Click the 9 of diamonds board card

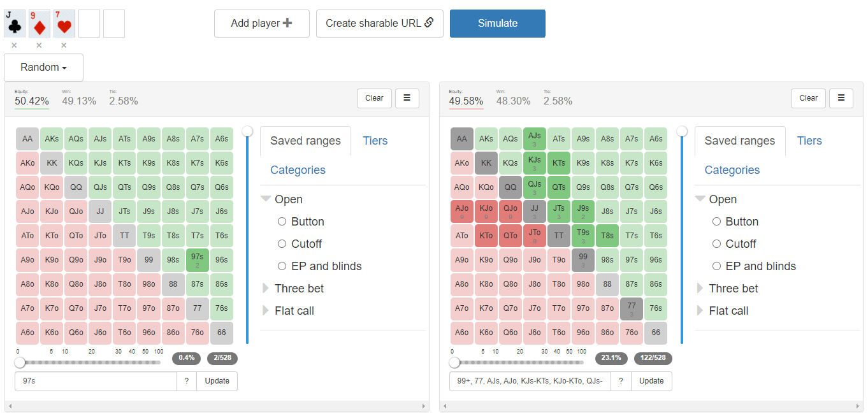pos(40,24)
